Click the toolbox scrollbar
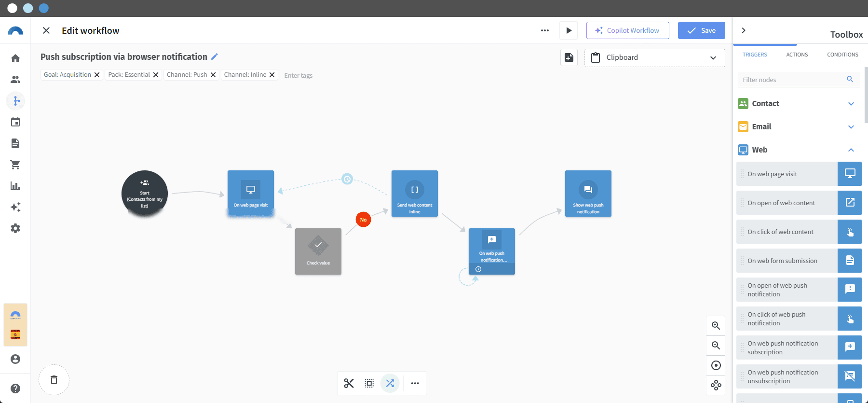Image resolution: width=868 pixels, height=403 pixels. (x=866, y=95)
